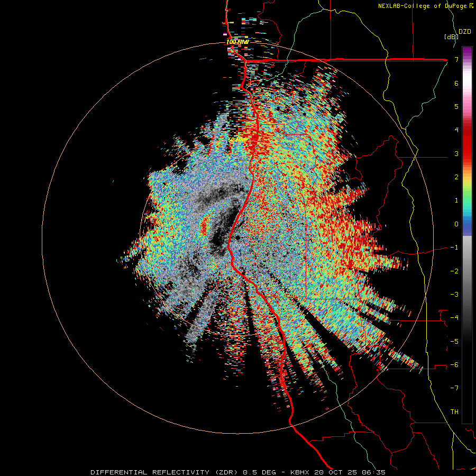The width and height of the screenshot is (476, 476).
Task: Click the 4 value on the color scale
Action: 456,130
